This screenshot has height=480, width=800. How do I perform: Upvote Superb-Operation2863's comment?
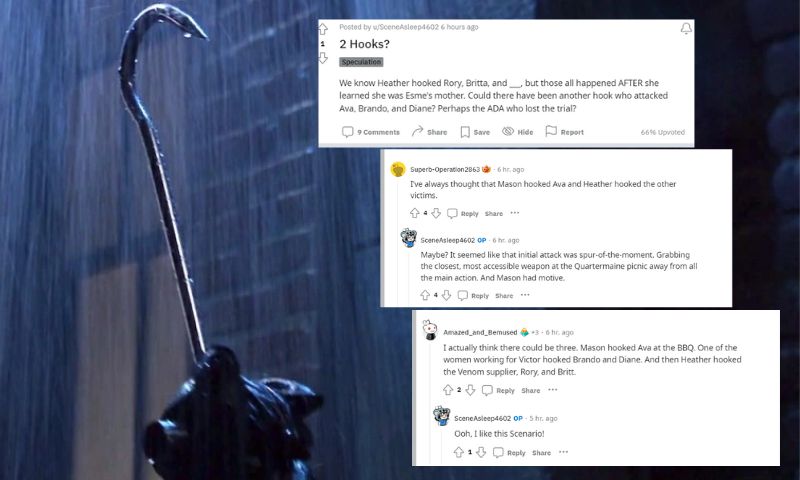point(414,213)
